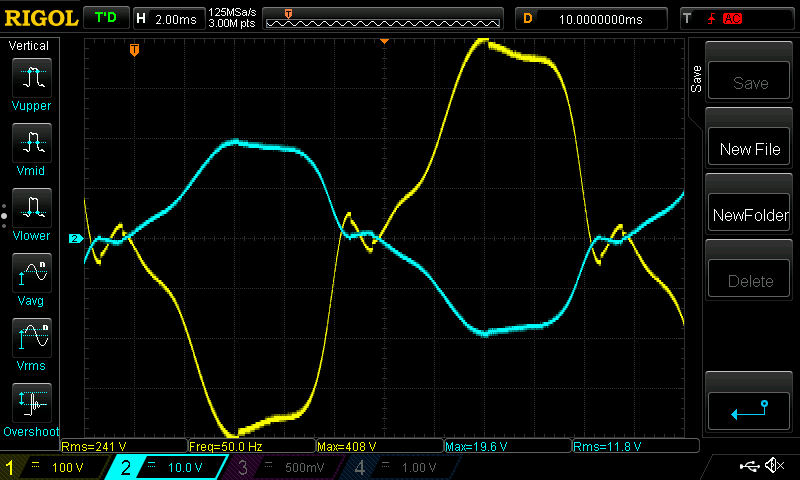The width and height of the screenshot is (800, 480).
Task: Click the New File button
Action: (749, 146)
